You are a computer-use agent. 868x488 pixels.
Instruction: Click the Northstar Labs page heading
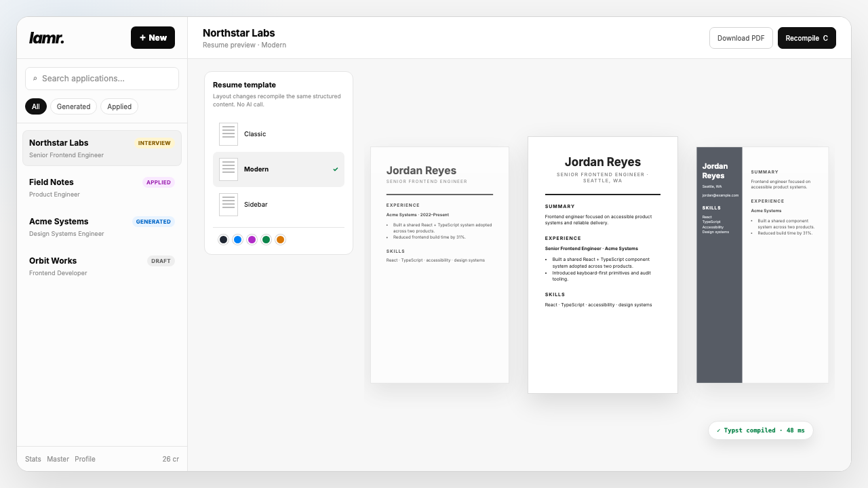pyautogui.click(x=239, y=33)
